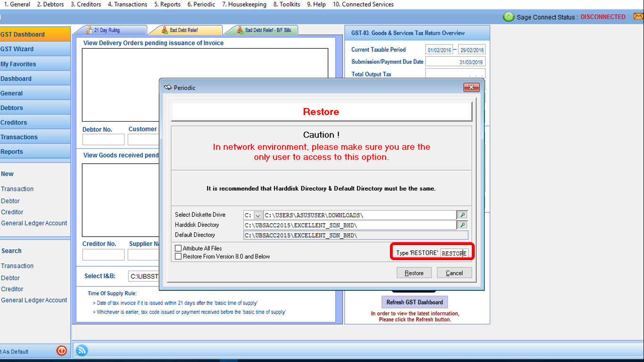Screen dimensions: 644x362
Task: Open My Favorites in the sidebar
Action: (35, 64)
